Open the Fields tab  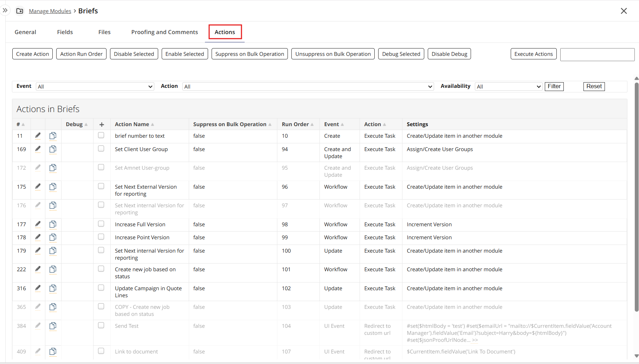65,32
